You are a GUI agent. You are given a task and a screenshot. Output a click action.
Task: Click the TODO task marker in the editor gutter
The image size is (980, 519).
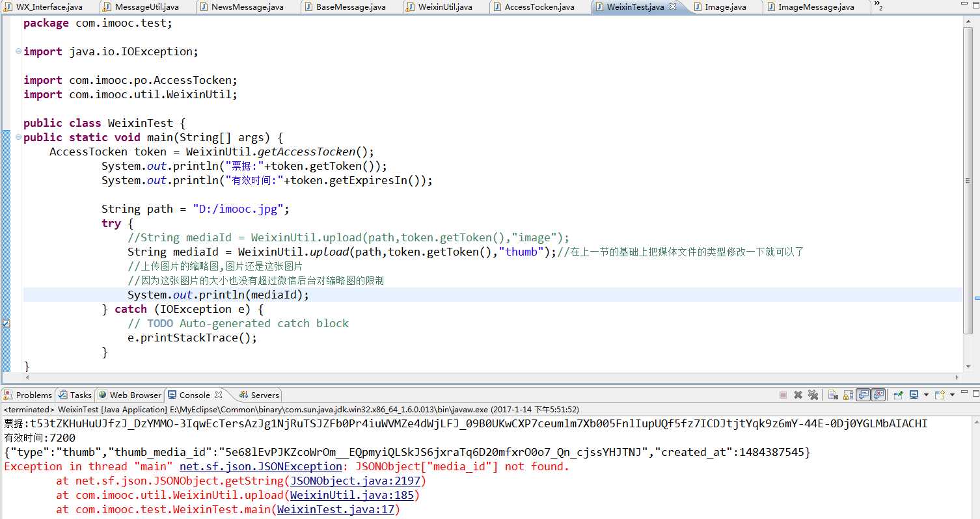pos(6,323)
